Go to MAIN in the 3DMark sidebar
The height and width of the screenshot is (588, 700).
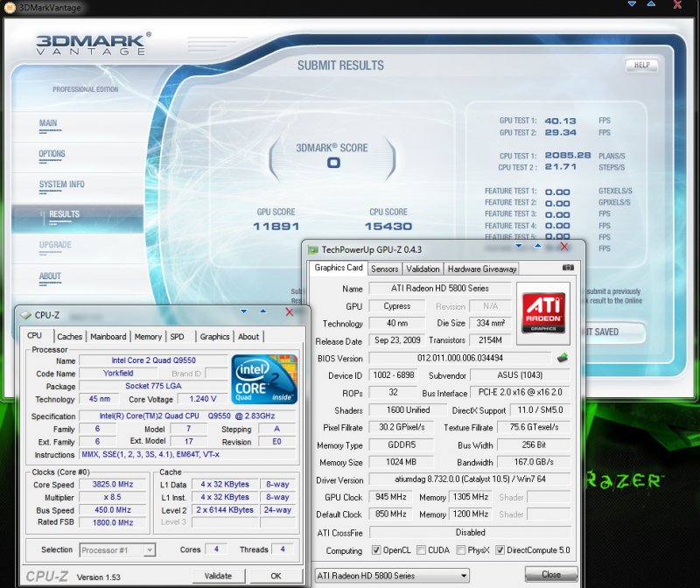tap(48, 123)
